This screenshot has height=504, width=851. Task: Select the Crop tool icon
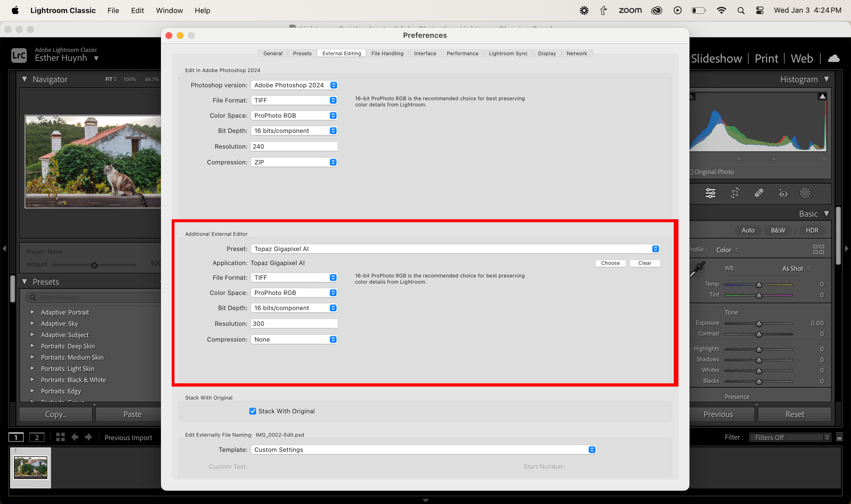[x=735, y=193]
